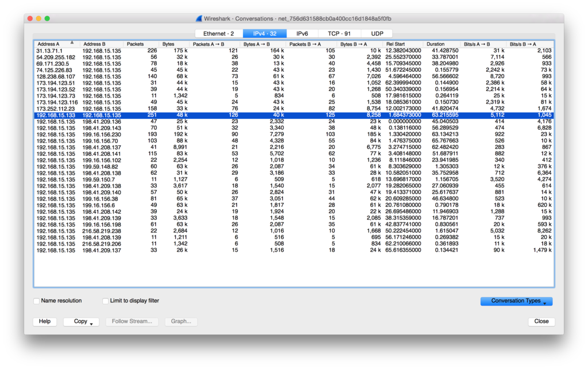Open the UDP tab
This screenshot has height=369, width=588.
(x=377, y=33)
